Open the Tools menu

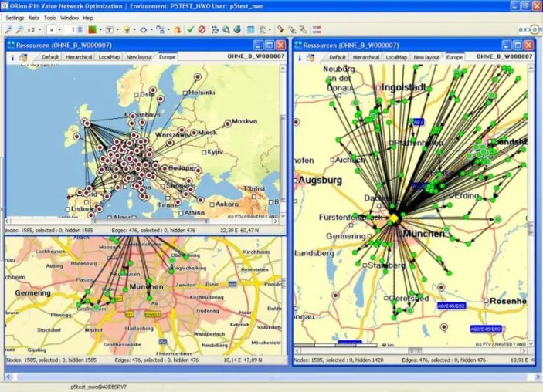[50, 18]
